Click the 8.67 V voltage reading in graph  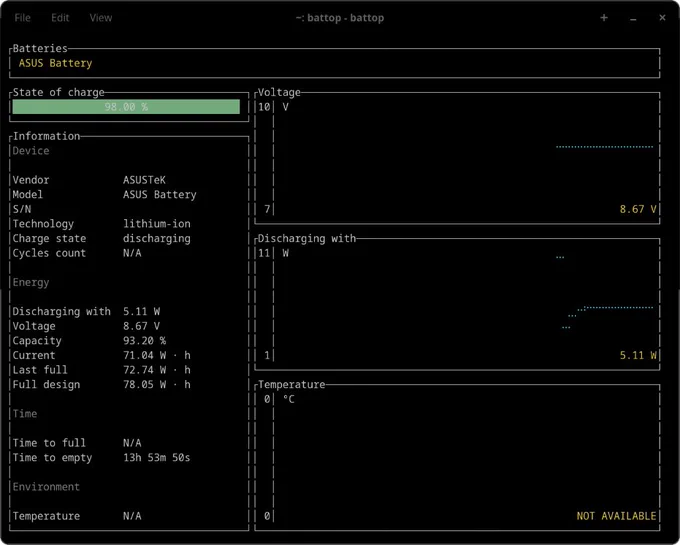pyautogui.click(x=638, y=209)
